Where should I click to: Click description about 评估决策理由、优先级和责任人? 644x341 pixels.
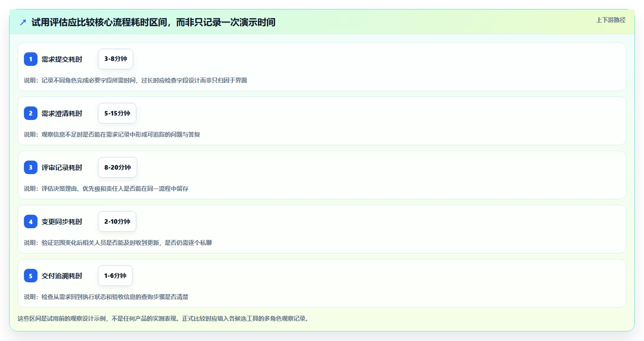point(106,189)
